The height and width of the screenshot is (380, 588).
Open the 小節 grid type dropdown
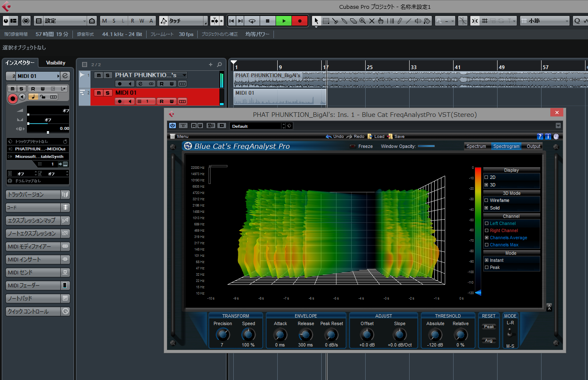click(545, 21)
